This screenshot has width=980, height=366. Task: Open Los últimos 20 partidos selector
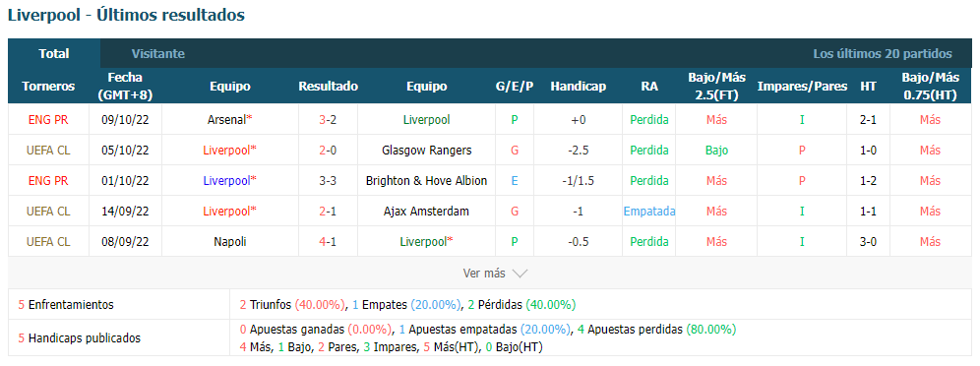[x=883, y=54]
